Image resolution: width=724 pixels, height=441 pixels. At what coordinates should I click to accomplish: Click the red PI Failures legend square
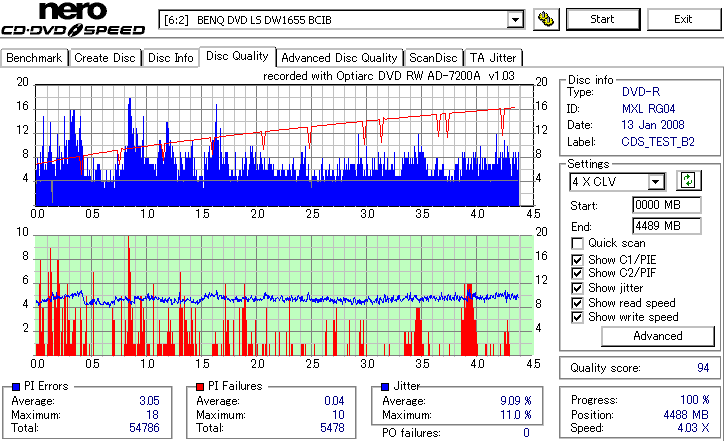click(200, 387)
